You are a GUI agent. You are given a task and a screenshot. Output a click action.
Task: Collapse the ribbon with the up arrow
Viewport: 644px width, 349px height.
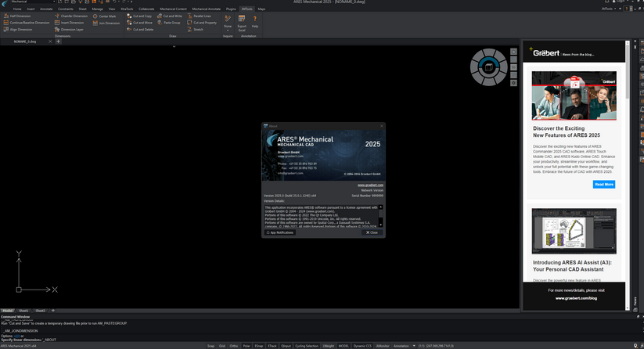click(621, 9)
